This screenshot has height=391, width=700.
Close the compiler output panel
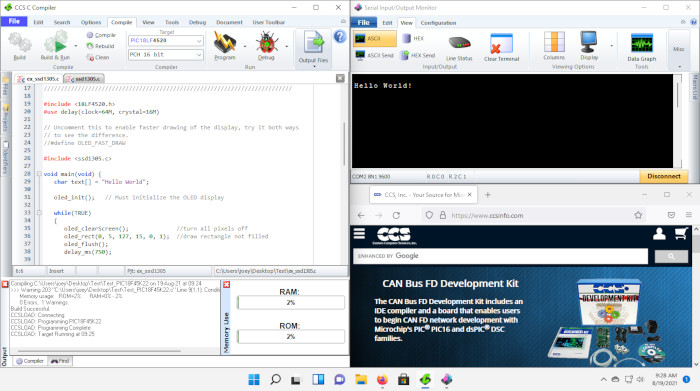[x=5, y=284]
